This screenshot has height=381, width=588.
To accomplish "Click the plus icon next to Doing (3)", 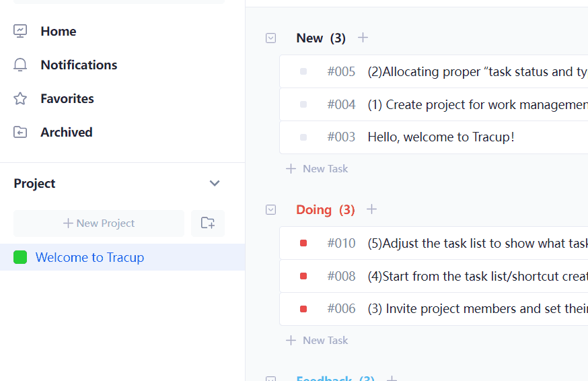I will pyautogui.click(x=371, y=209).
